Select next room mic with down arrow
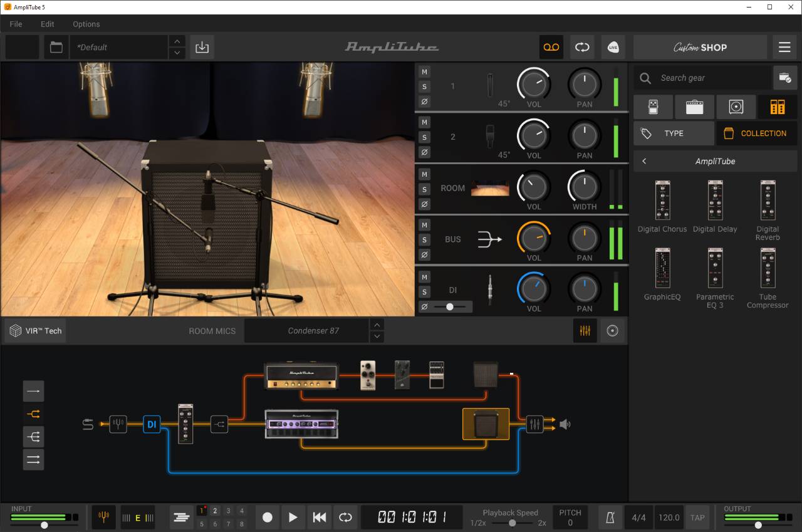This screenshot has width=802, height=532. [x=377, y=336]
